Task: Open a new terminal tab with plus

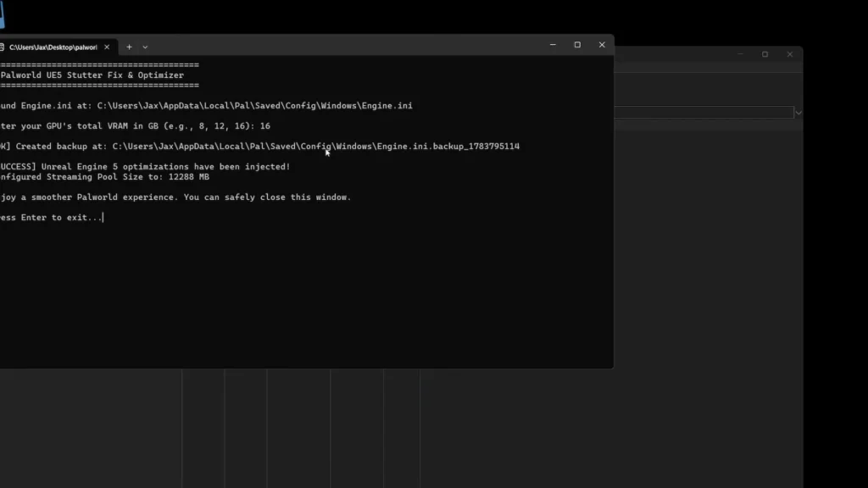Action: coord(129,47)
